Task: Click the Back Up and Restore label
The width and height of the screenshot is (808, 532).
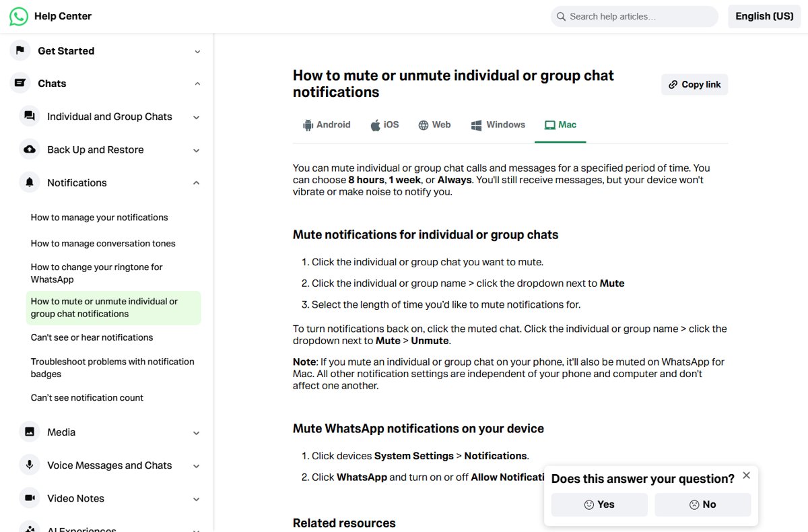Action: [96, 149]
